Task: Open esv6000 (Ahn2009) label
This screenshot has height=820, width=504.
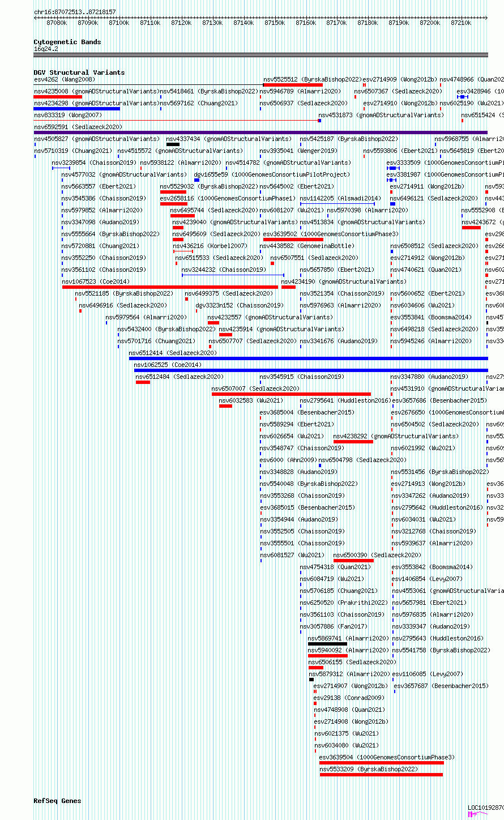Action: click(288, 460)
